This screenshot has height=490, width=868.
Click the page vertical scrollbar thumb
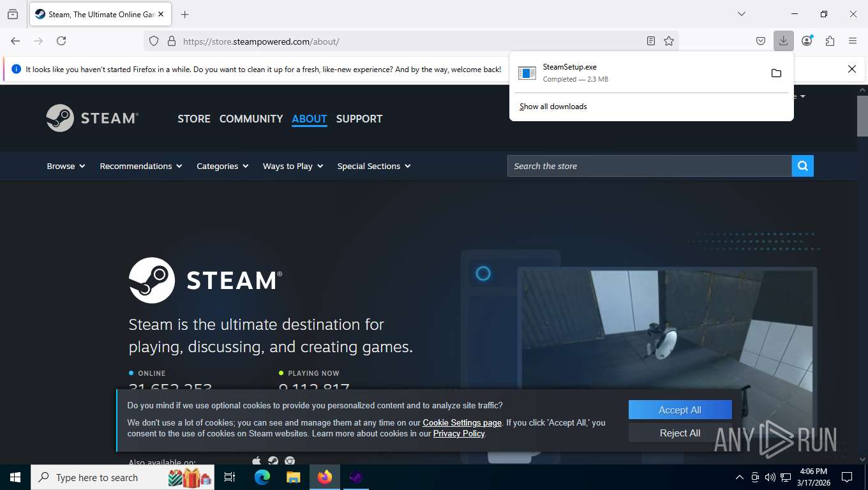(862, 115)
